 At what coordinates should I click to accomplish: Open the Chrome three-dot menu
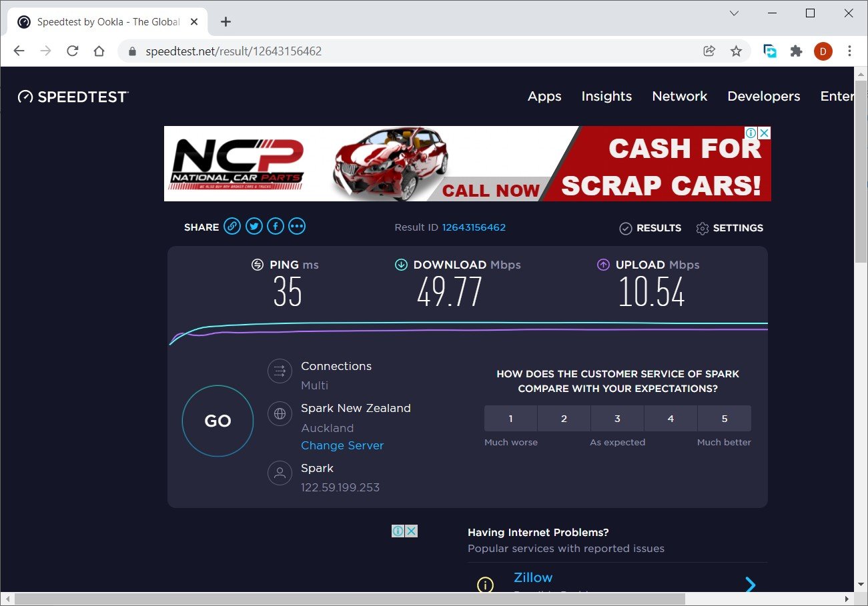point(849,51)
